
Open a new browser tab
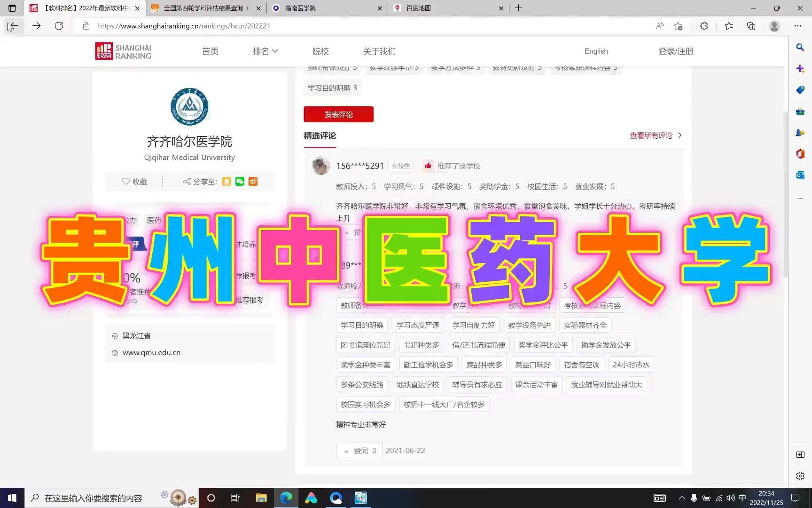[x=518, y=8]
